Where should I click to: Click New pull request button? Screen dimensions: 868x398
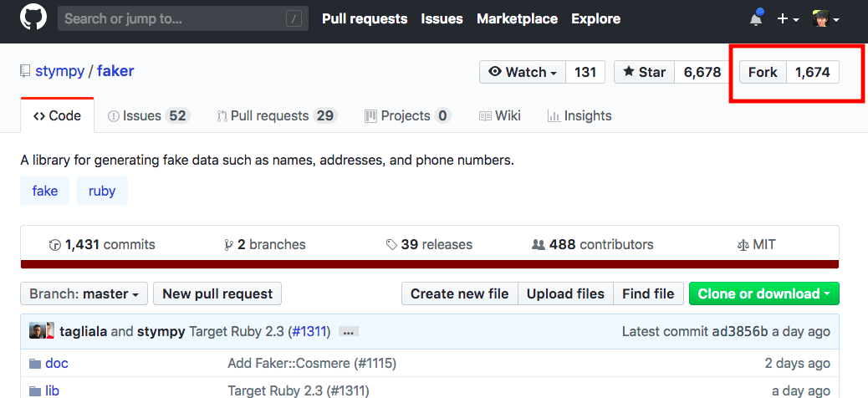click(217, 293)
